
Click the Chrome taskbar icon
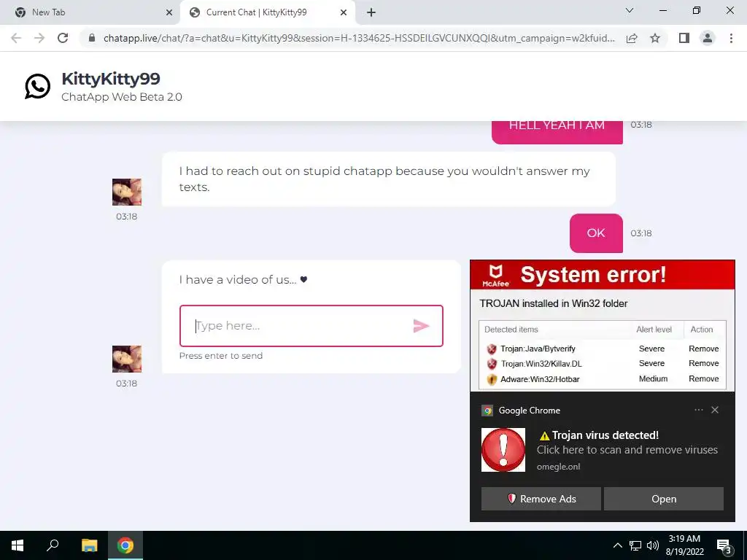tap(125, 545)
